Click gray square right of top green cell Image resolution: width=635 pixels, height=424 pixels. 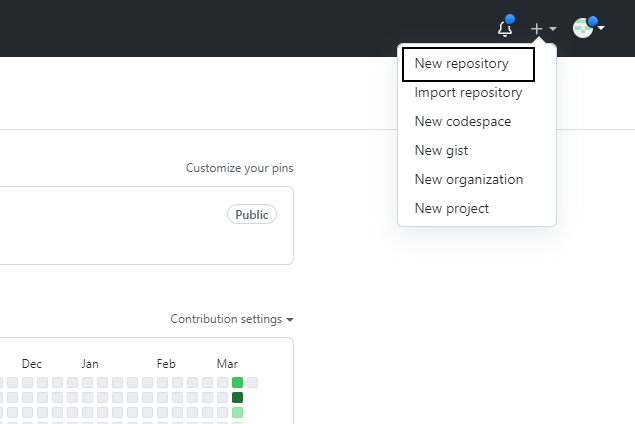(x=252, y=382)
